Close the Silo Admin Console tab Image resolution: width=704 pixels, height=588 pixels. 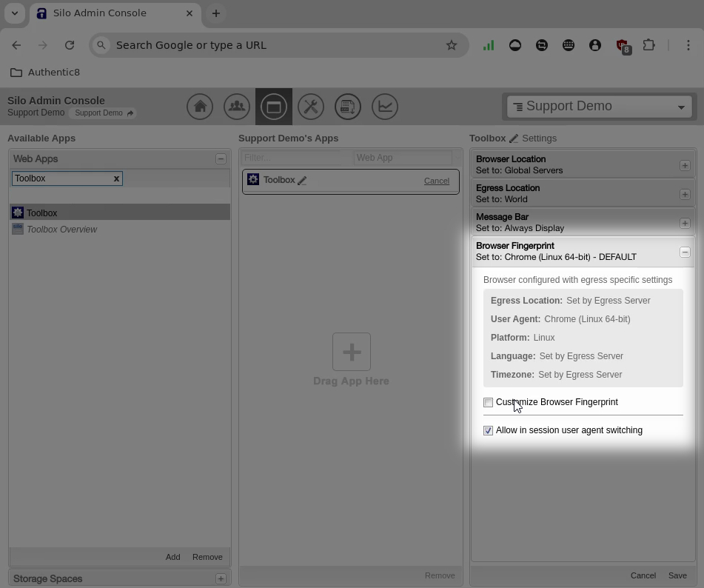pos(190,13)
